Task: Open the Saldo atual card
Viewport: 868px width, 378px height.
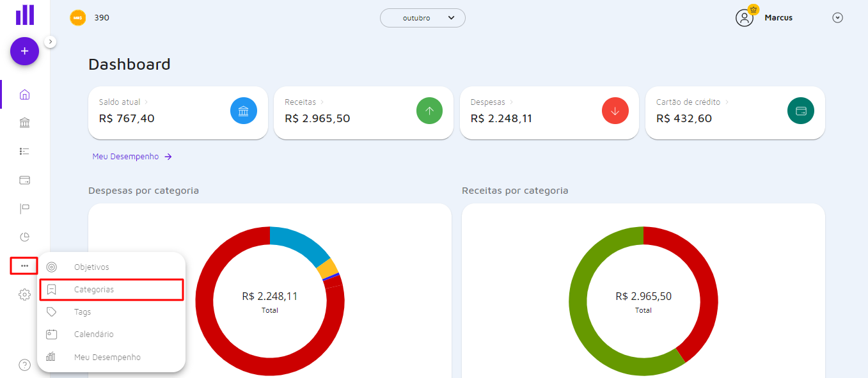Action: tap(177, 113)
